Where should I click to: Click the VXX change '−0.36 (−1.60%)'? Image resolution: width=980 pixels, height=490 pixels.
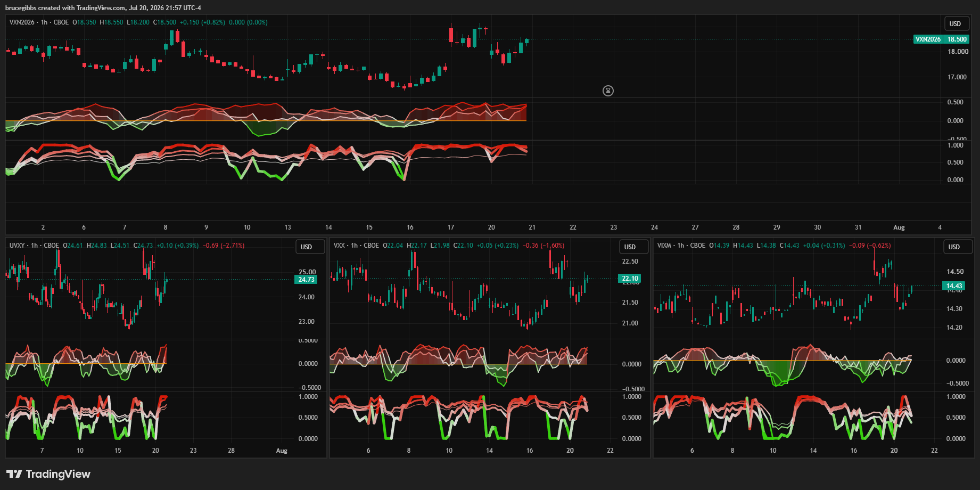[543, 246]
